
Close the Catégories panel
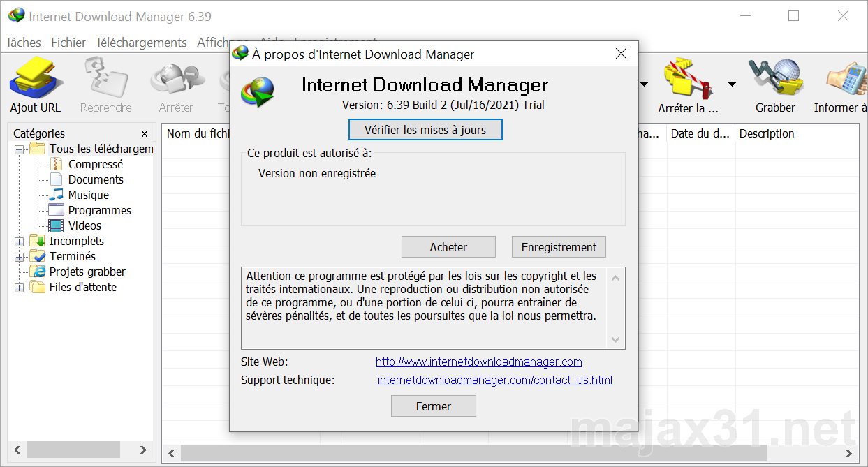coord(145,133)
